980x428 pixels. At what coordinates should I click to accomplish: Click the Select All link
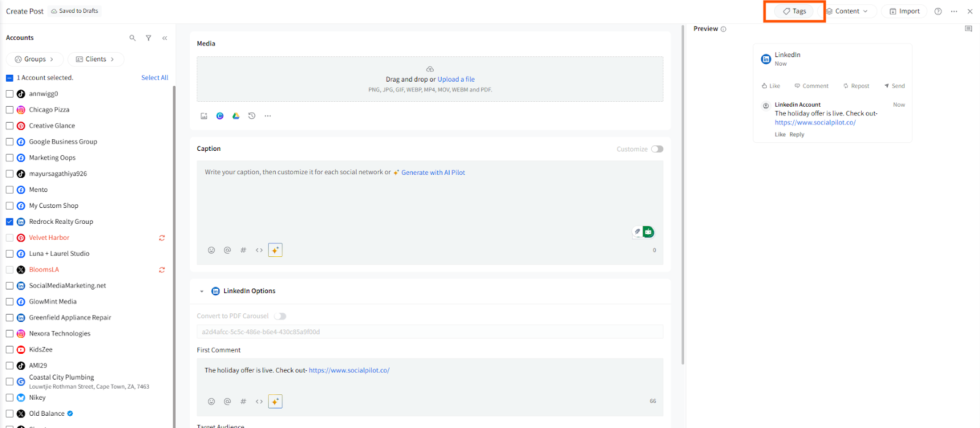click(x=154, y=78)
